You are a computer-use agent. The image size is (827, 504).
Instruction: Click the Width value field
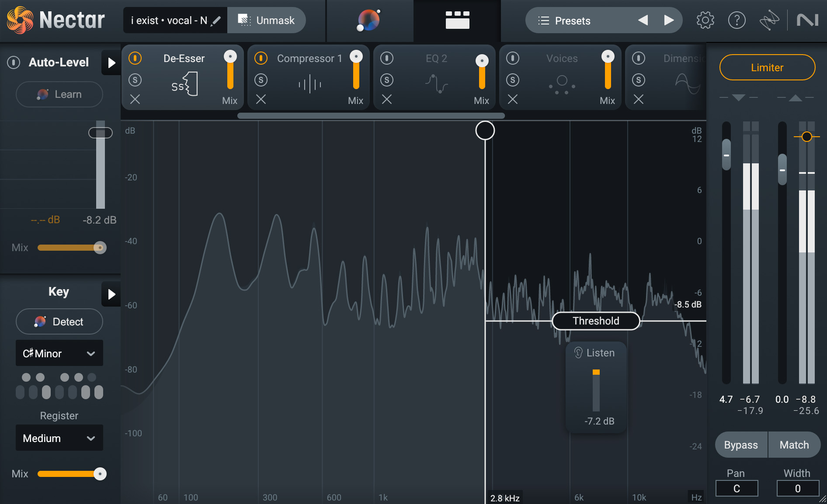(798, 488)
